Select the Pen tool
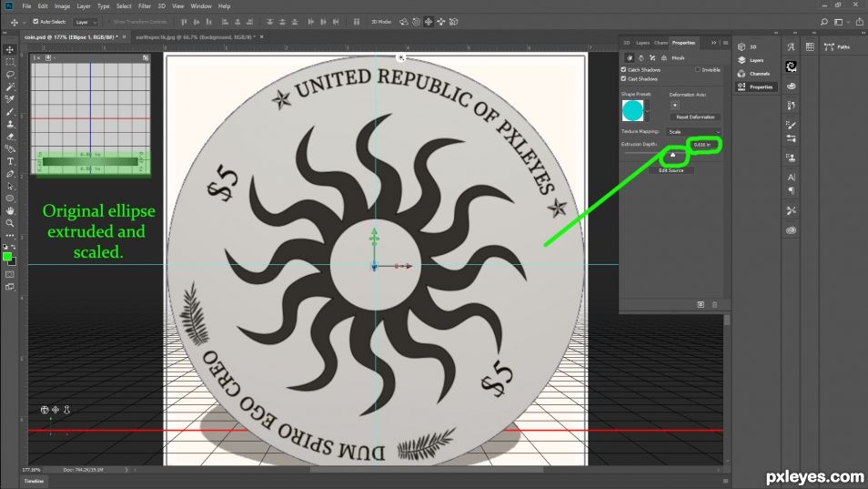The height and width of the screenshot is (489, 868). pos(10,174)
